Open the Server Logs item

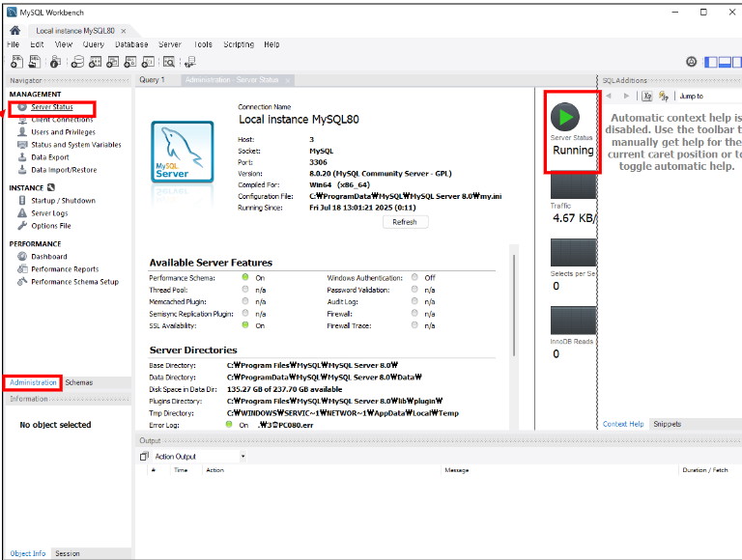(x=49, y=213)
